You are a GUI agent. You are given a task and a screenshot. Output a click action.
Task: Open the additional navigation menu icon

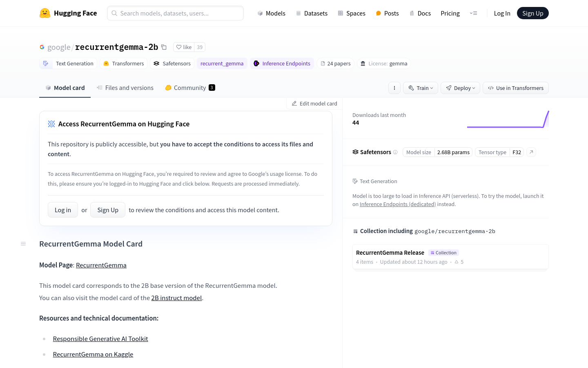coord(474,13)
